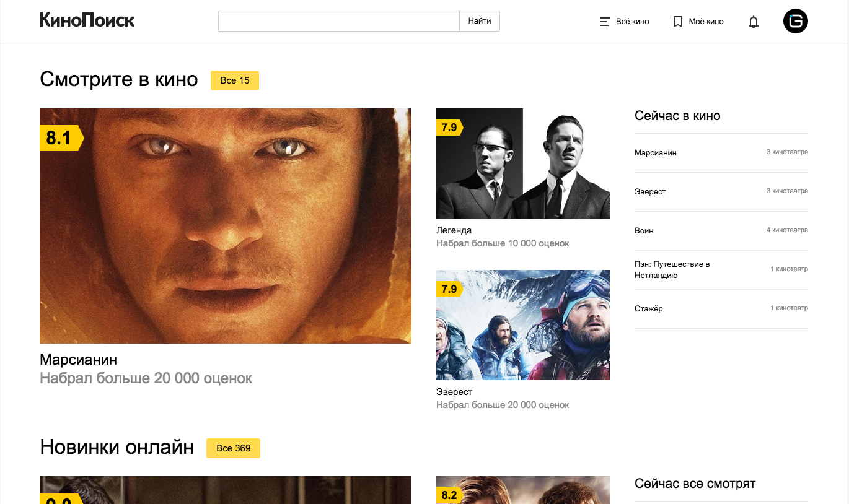Click the Моё кино bookmark icon
Screen dimensions: 849x504
(678, 22)
